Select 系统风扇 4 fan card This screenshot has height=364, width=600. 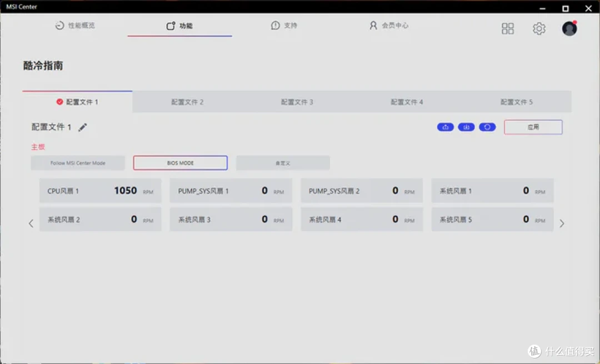pyautogui.click(x=362, y=219)
